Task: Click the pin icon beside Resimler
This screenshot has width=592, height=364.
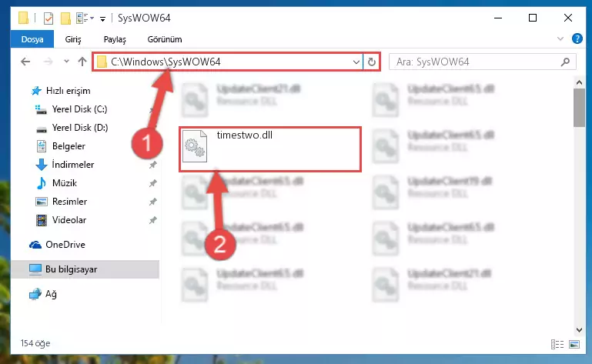Action: [152, 202]
